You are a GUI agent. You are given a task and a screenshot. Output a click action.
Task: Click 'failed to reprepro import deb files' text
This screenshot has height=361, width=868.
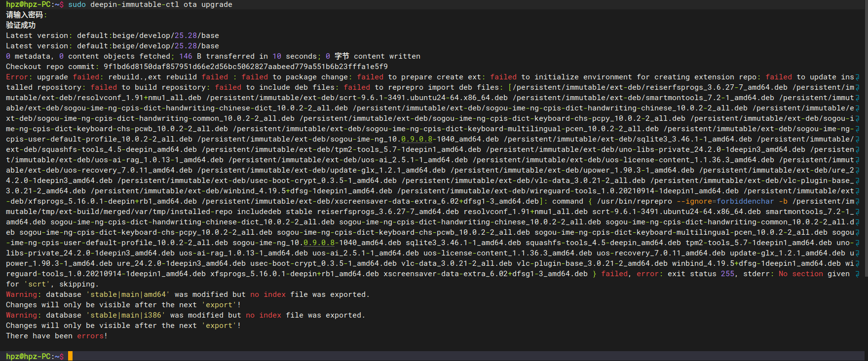(421, 87)
